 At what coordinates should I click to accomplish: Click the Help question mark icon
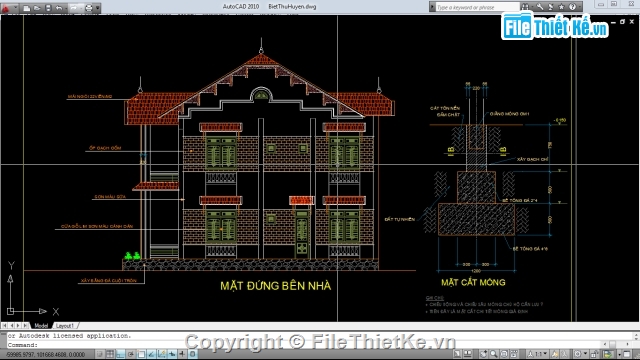[x=572, y=7]
